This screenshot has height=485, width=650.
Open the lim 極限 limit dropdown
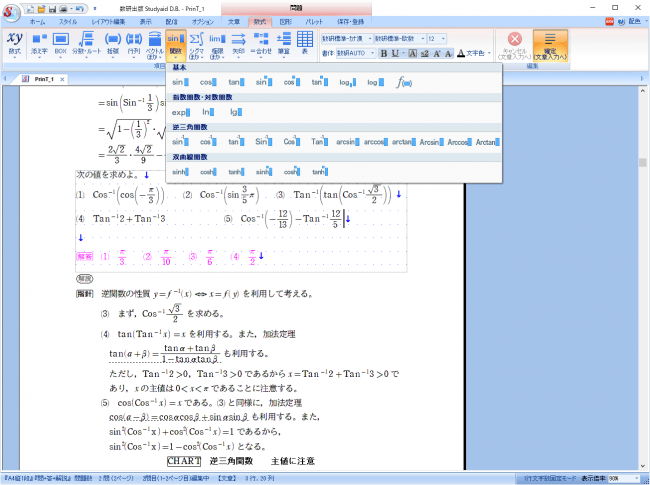(217, 44)
